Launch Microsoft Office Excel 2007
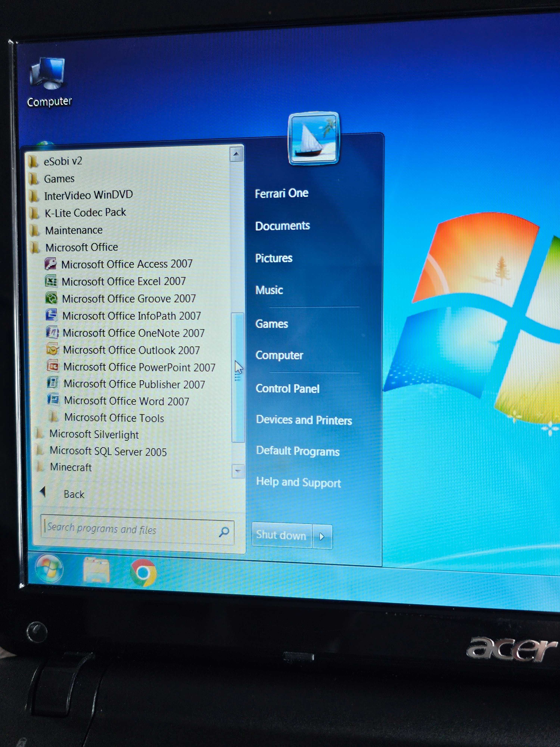Image resolution: width=560 pixels, height=747 pixels. click(124, 281)
